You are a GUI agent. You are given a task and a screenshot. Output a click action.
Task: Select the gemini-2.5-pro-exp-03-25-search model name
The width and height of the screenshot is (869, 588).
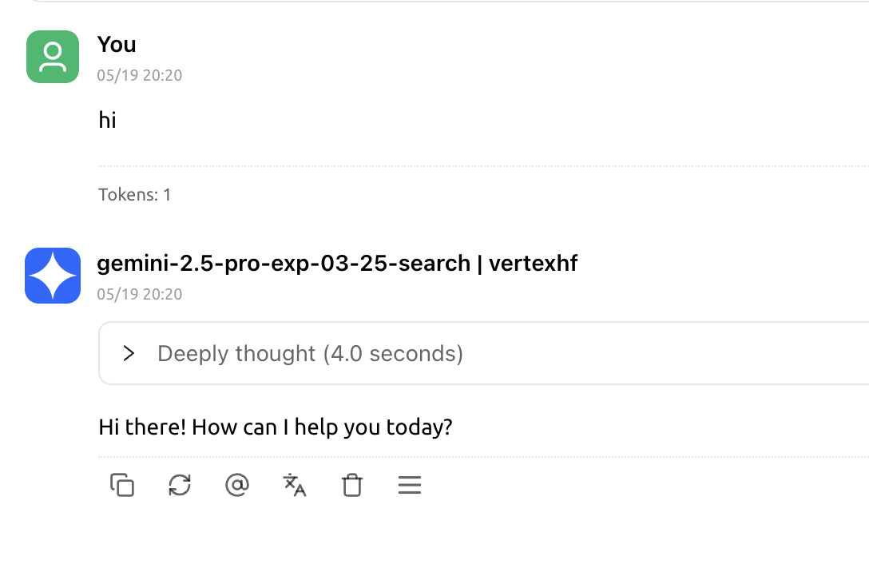coord(283,264)
